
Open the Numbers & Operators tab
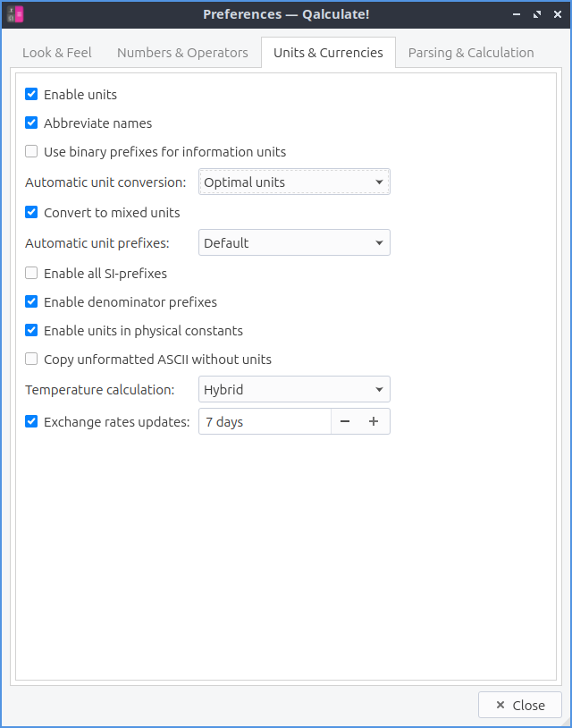click(182, 53)
